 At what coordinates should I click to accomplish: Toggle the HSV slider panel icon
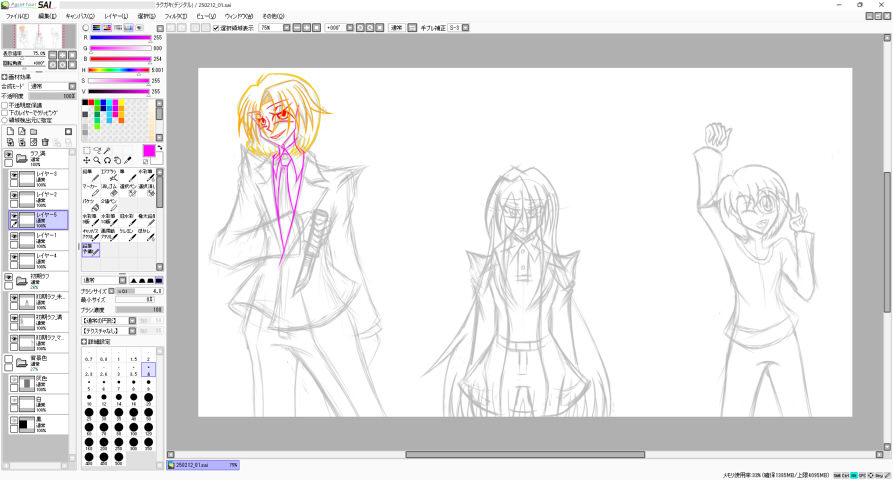[x=106, y=27]
